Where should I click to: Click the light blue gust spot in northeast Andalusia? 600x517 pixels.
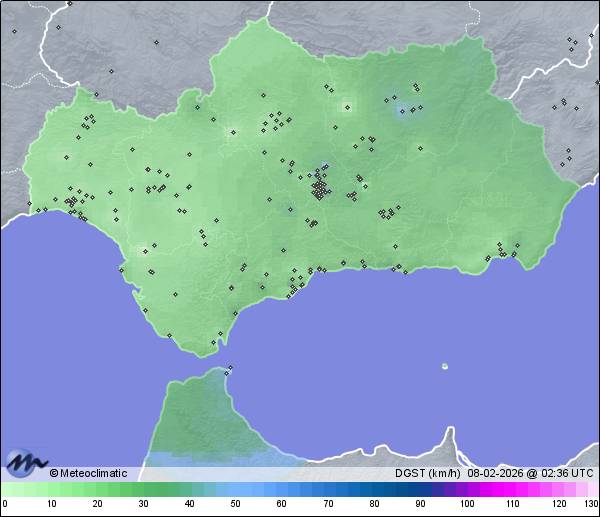tap(402, 107)
